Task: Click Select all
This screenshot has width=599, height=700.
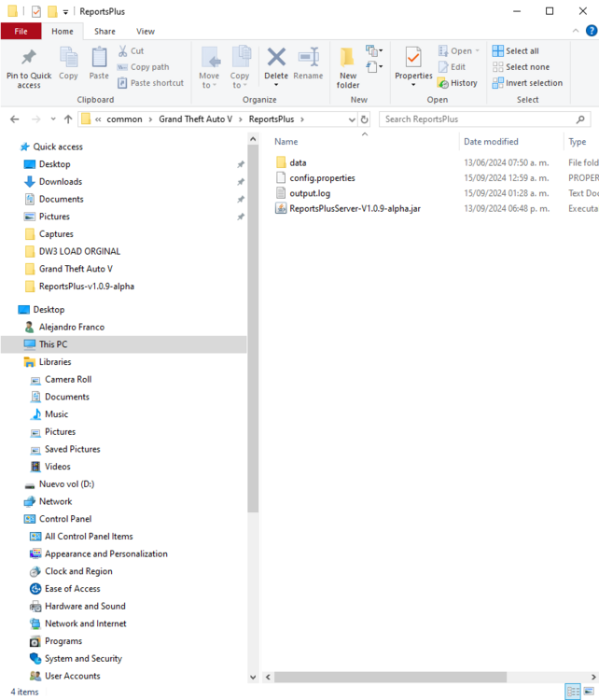Action: click(x=516, y=51)
